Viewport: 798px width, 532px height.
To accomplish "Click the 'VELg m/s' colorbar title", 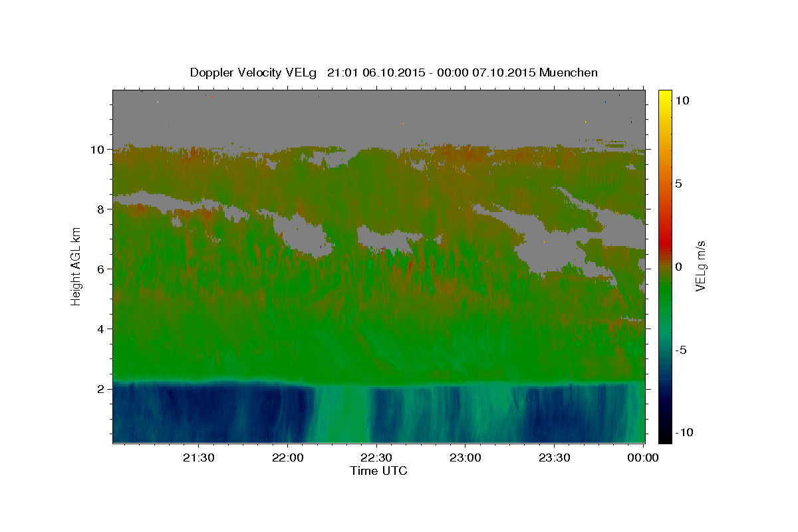I will tap(701, 266).
